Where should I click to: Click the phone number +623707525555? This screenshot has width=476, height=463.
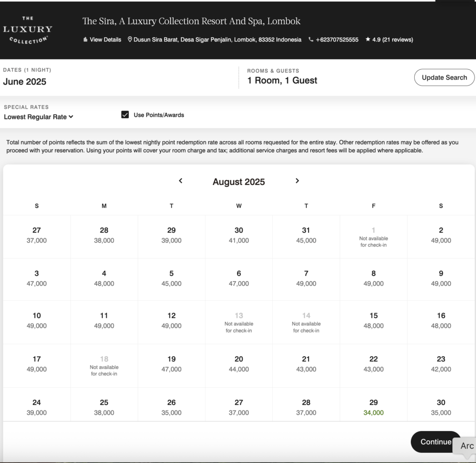[333, 40]
